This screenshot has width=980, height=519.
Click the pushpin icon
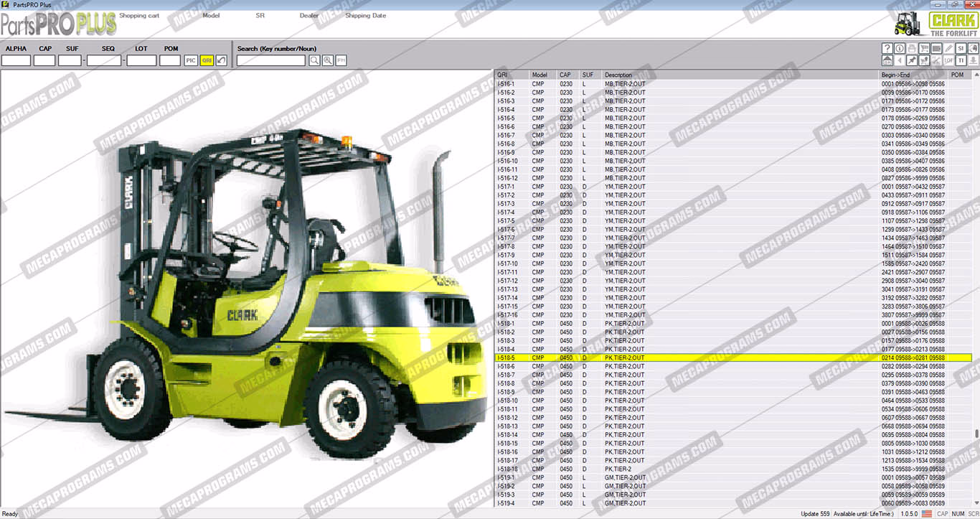[912, 60]
